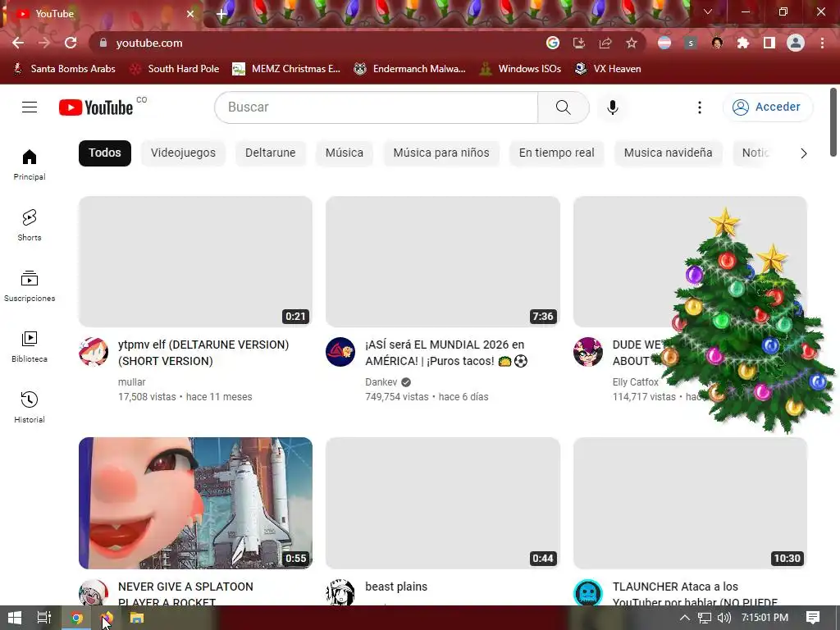This screenshot has width=840, height=630.
Task: Go back in browser
Action: point(18,43)
